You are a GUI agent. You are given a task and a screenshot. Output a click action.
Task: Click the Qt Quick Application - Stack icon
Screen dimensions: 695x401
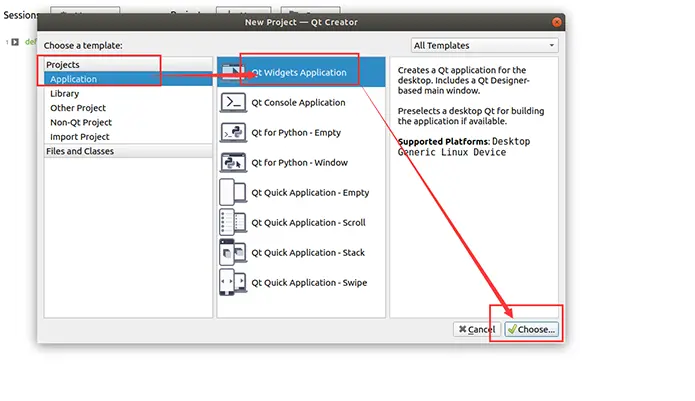pyautogui.click(x=233, y=253)
